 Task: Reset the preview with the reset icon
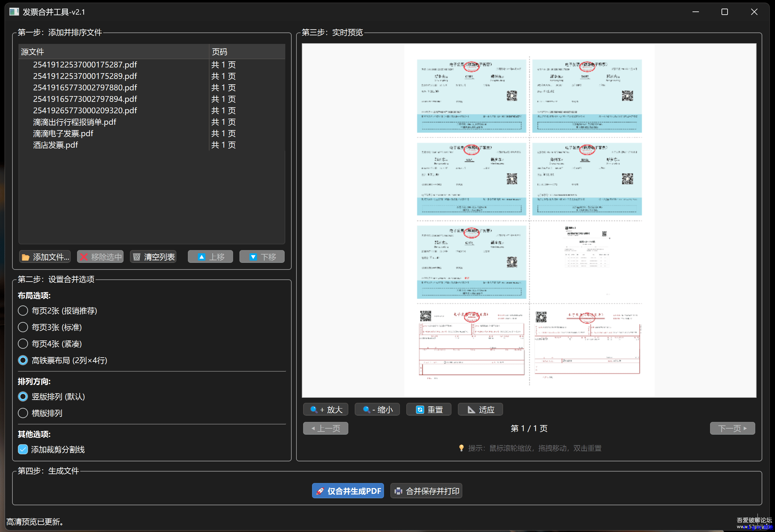tap(420, 409)
